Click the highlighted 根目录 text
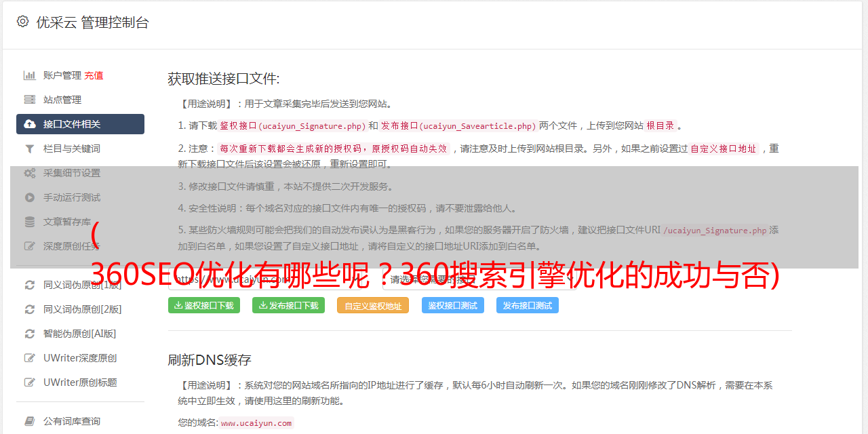The image size is (868, 434). click(660, 125)
